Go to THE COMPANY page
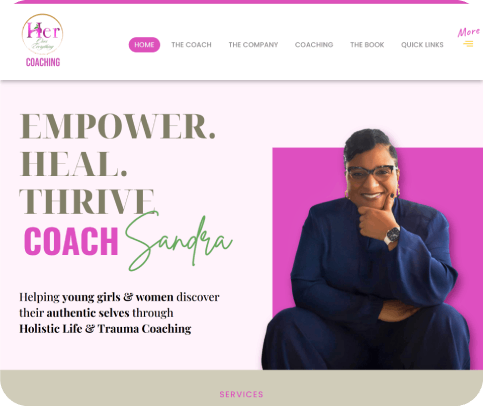The width and height of the screenshot is (483, 406). coord(253,45)
